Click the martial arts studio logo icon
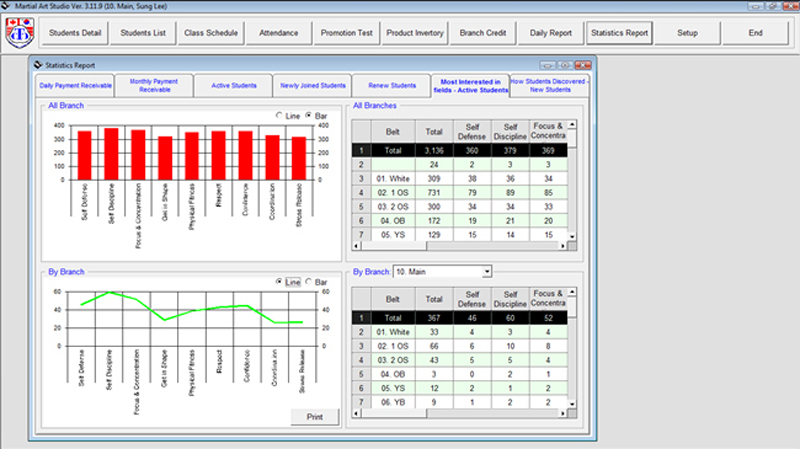800x449 pixels. click(18, 32)
